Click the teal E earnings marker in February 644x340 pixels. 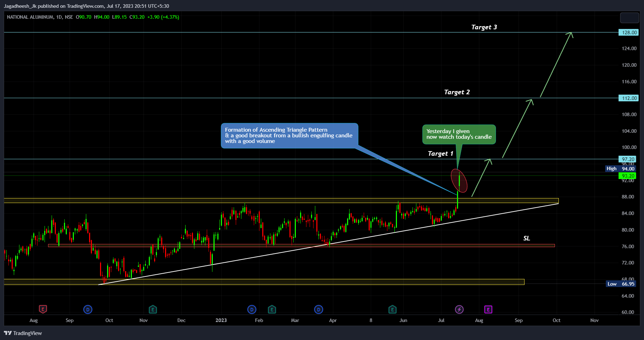(272, 310)
